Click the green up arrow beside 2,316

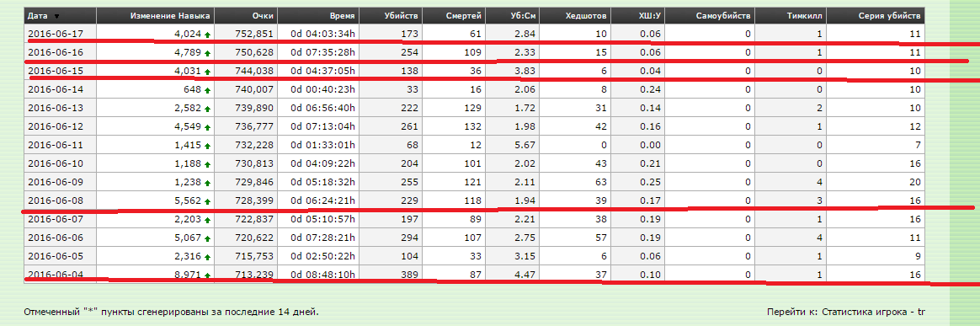coord(207,257)
